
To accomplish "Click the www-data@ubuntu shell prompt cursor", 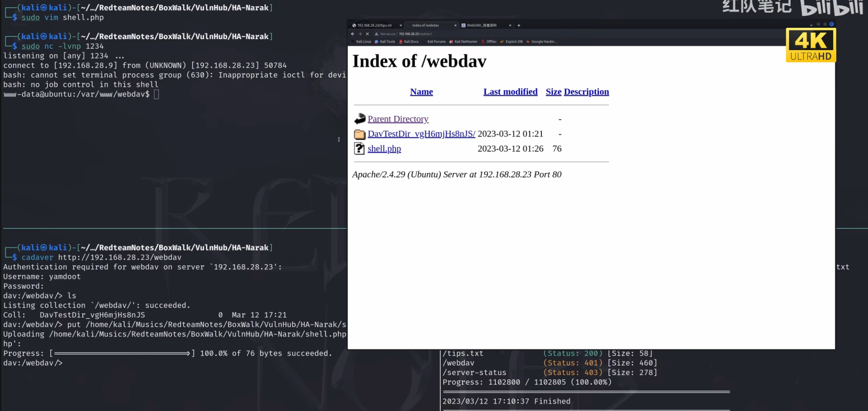I will tap(156, 94).
